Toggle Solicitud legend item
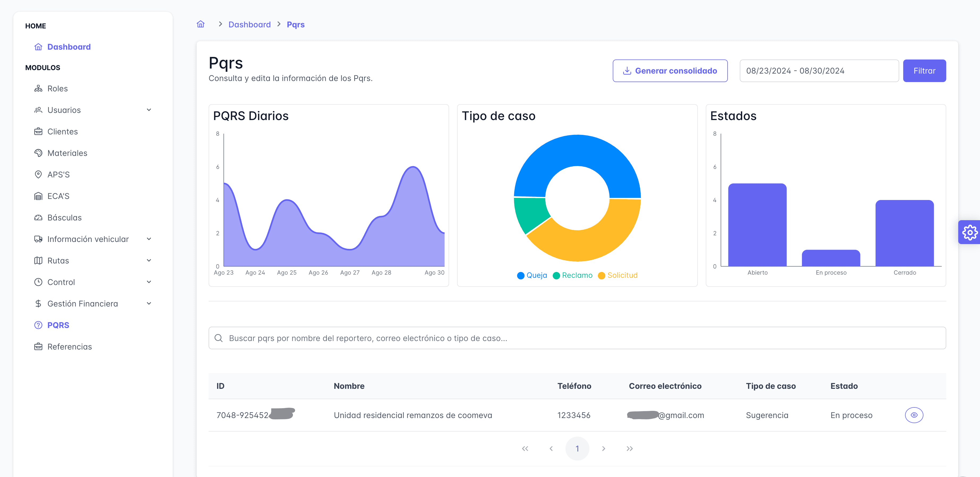This screenshot has height=477, width=980. 618,275
